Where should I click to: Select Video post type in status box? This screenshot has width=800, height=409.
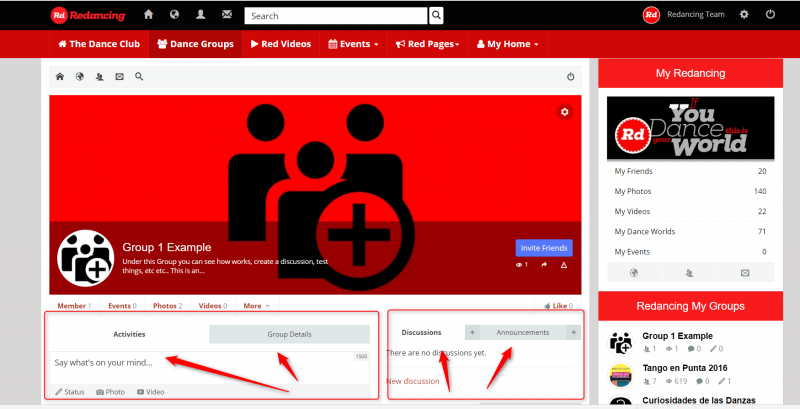pyautogui.click(x=150, y=391)
